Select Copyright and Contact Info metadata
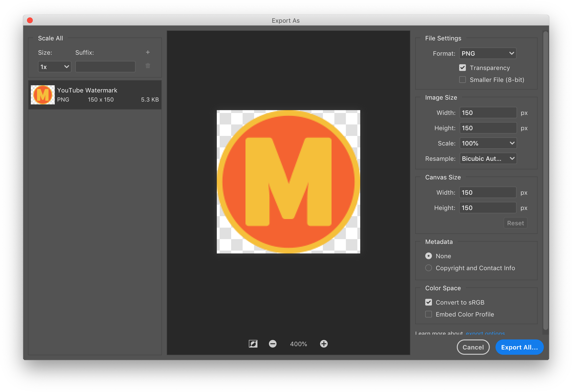572x392 pixels. (x=429, y=268)
